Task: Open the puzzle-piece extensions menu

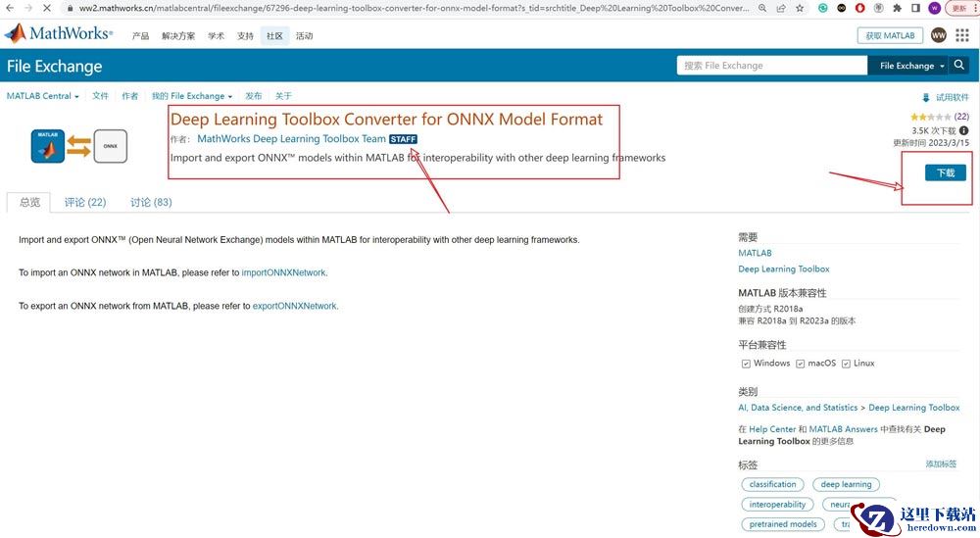Action: 898,8
